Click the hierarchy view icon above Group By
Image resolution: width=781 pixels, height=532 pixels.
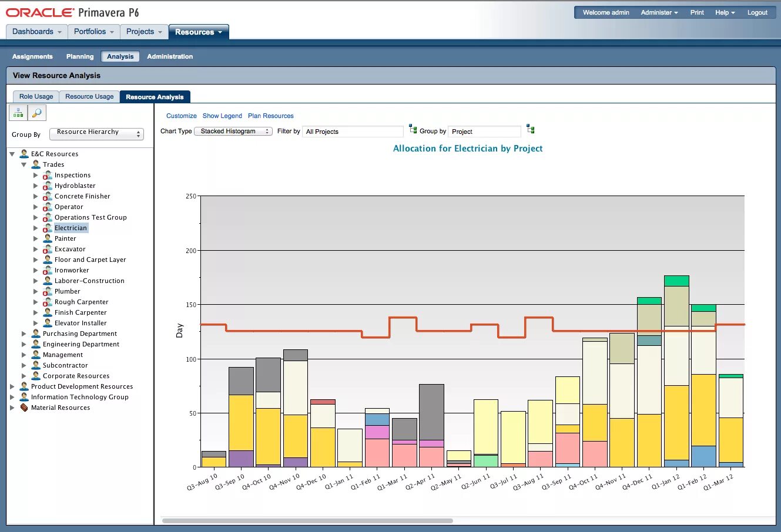(18, 113)
